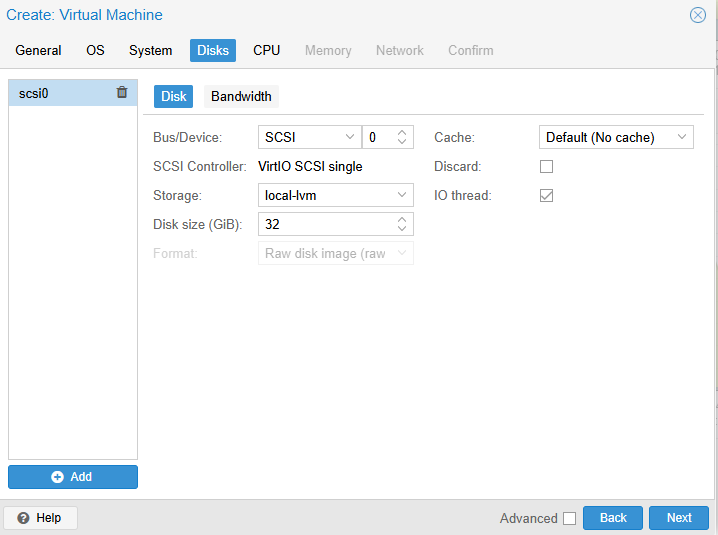Viewport: 718px width, 535px height.
Task: Toggle the IO thread checkbox
Action: [546, 196]
